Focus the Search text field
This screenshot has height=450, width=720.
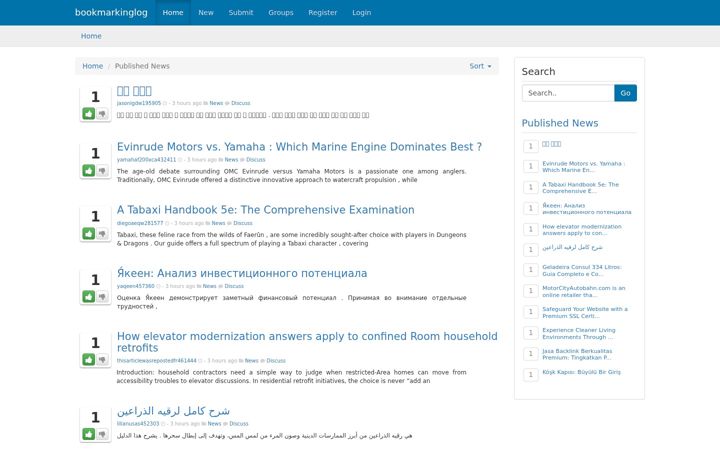click(568, 93)
